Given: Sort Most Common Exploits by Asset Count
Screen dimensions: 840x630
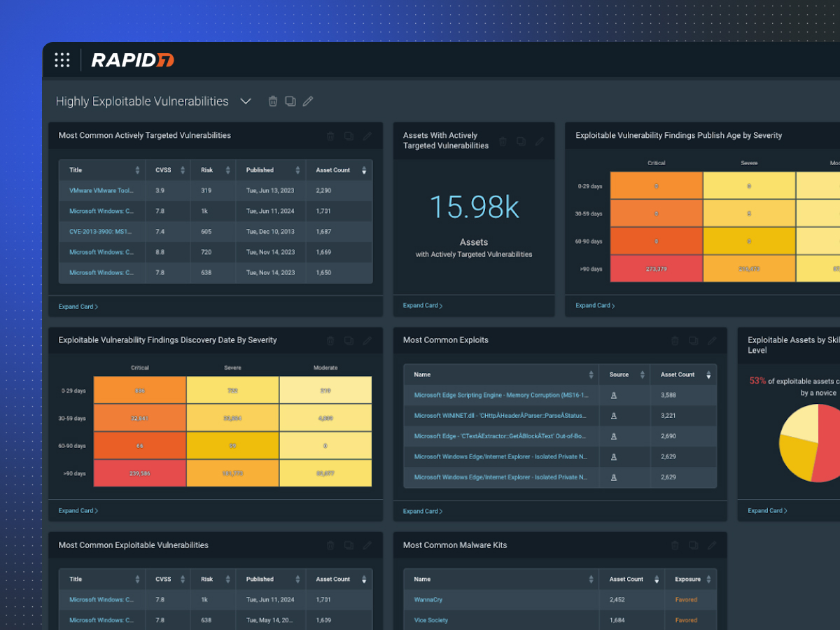Looking at the screenshot, I should (x=708, y=375).
